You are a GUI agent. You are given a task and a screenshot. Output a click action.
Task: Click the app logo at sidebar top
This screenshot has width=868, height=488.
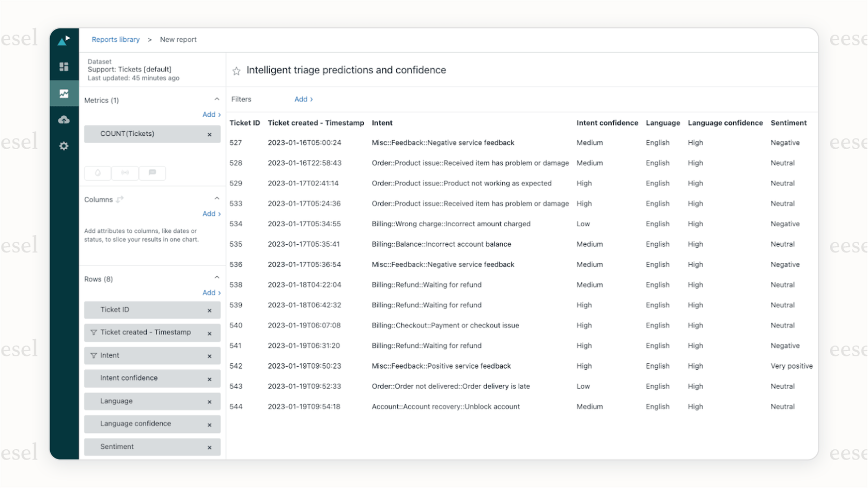tap(64, 40)
